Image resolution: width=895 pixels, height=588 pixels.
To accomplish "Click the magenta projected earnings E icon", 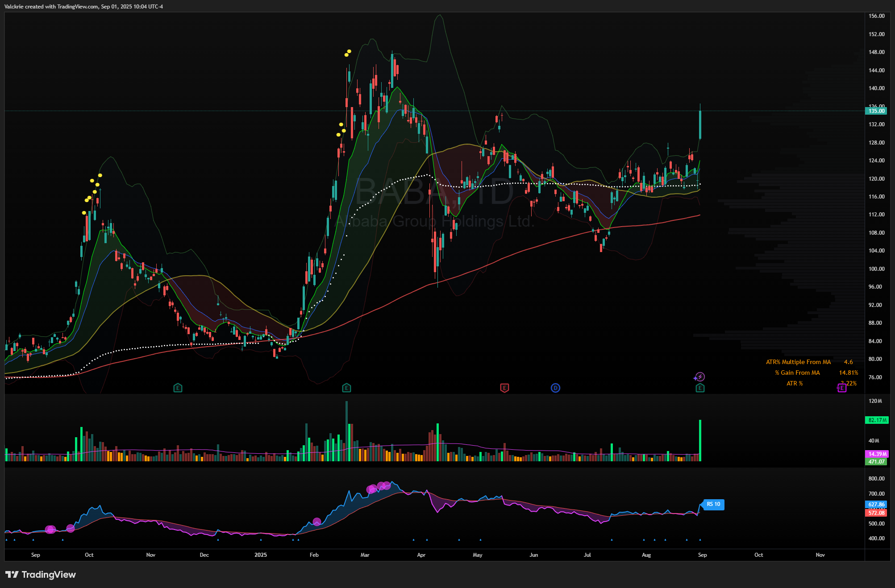I will (841, 388).
